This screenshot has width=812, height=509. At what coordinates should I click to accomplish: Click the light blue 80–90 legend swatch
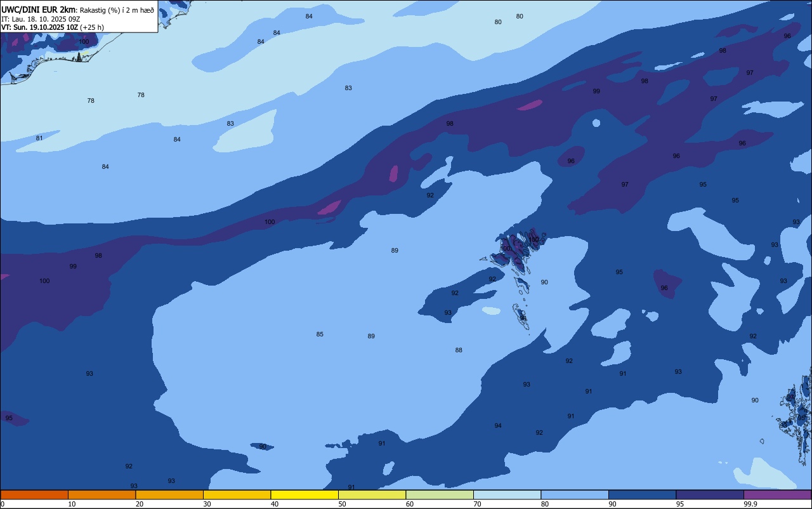pos(575,494)
